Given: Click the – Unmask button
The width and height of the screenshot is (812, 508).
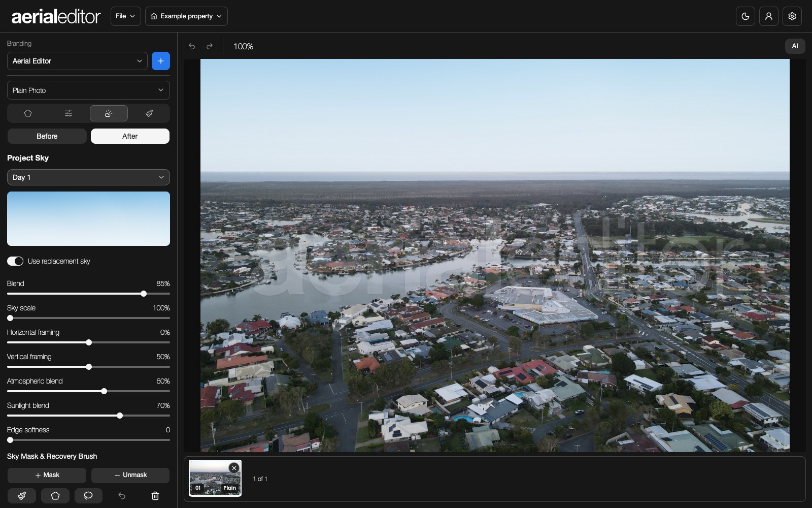Looking at the screenshot, I should point(130,475).
